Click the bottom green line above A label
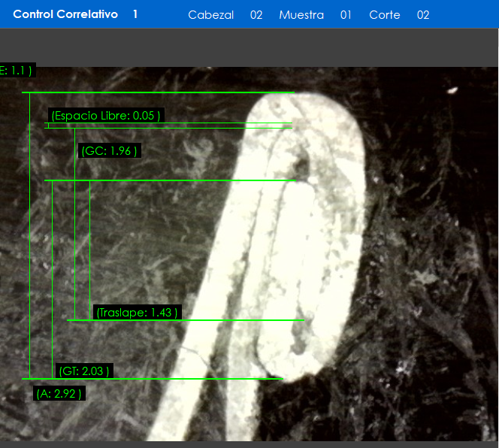The image size is (499, 448). click(150, 379)
